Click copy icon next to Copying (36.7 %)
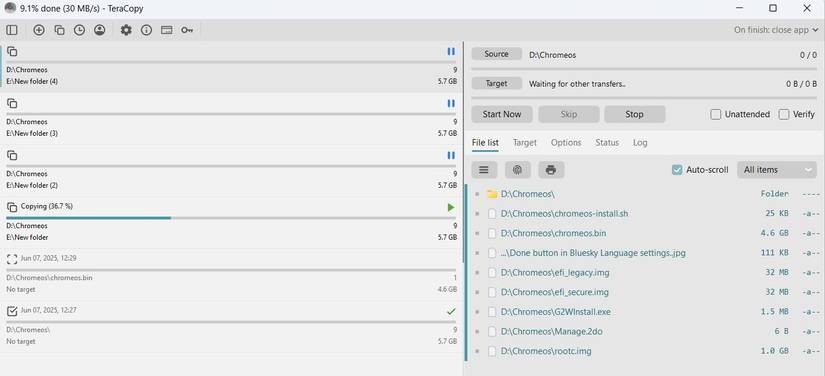Viewport: 825px width, 376px height. [12, 207]
